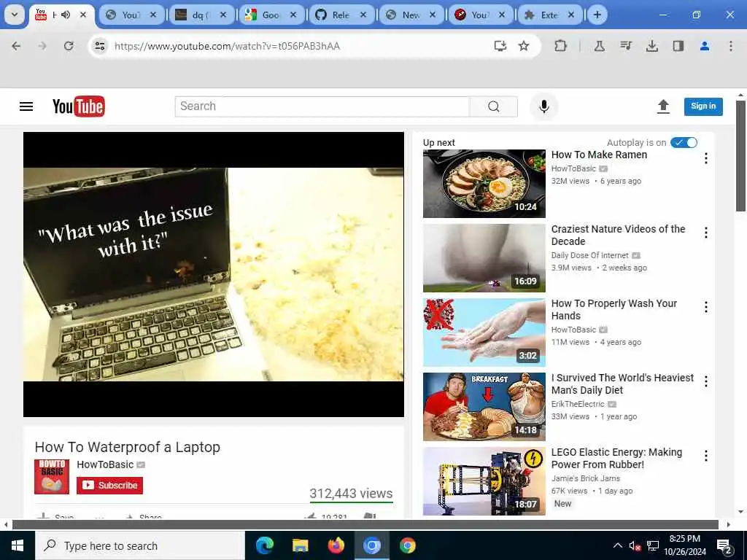The image size is (747, 560).
Task: Open HowToBasic channel avatar
Action: (x=52, y=477)
